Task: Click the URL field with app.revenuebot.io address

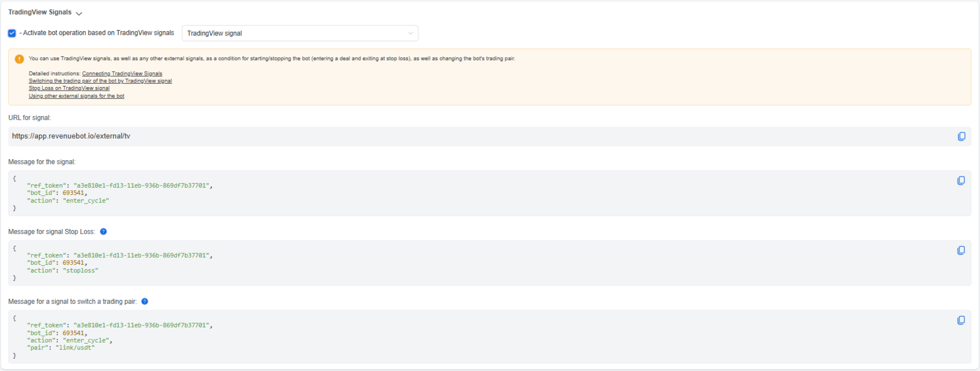Action: click(490, 136)
